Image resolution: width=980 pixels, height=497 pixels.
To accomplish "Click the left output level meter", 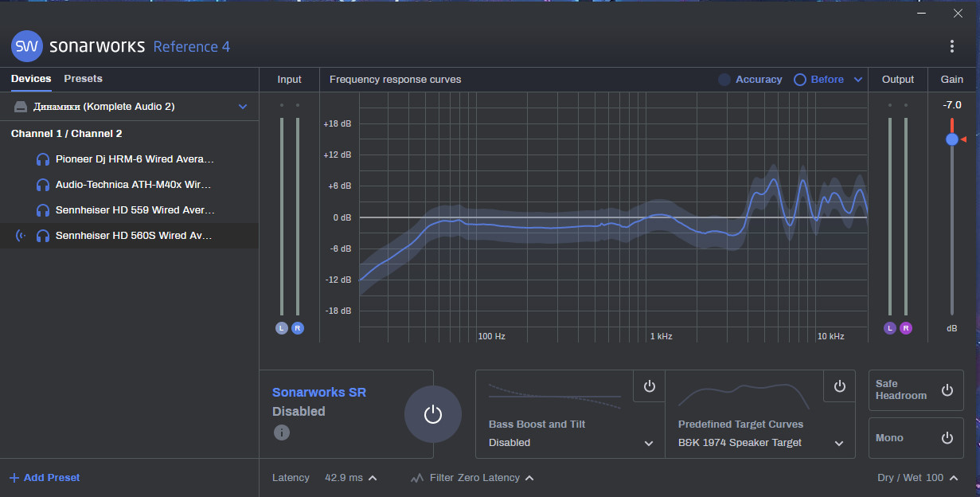I will click(x=890, y=217).
